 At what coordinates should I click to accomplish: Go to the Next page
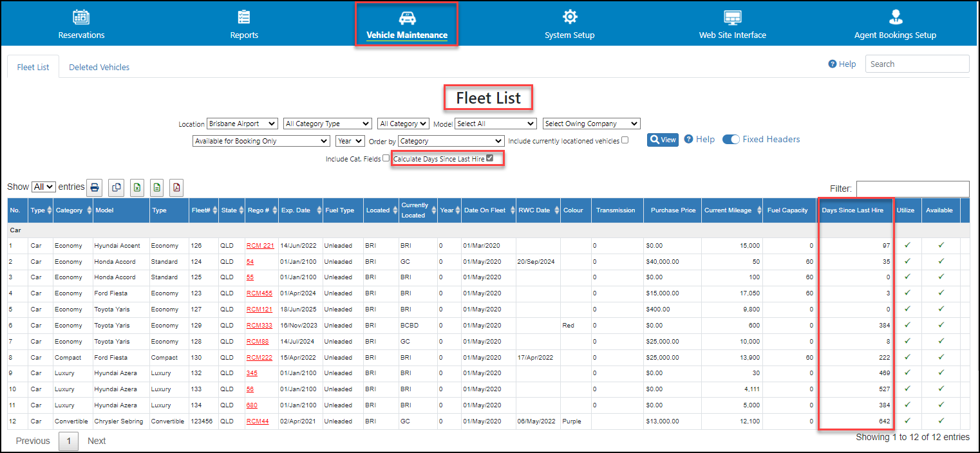point(97,441)
